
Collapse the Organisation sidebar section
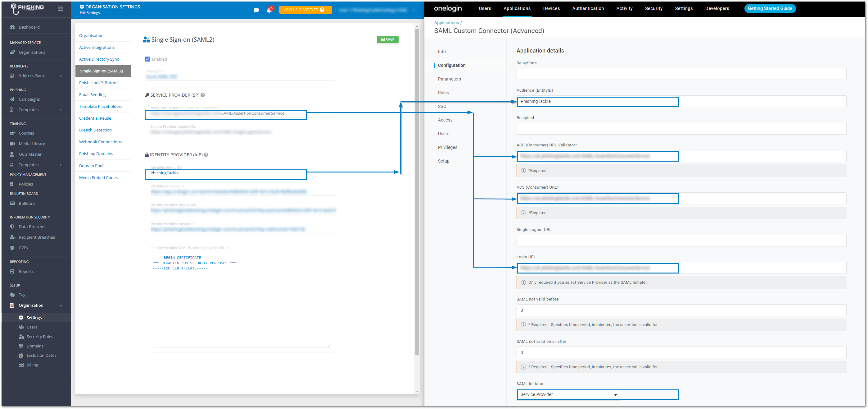(x=61, y=306)
